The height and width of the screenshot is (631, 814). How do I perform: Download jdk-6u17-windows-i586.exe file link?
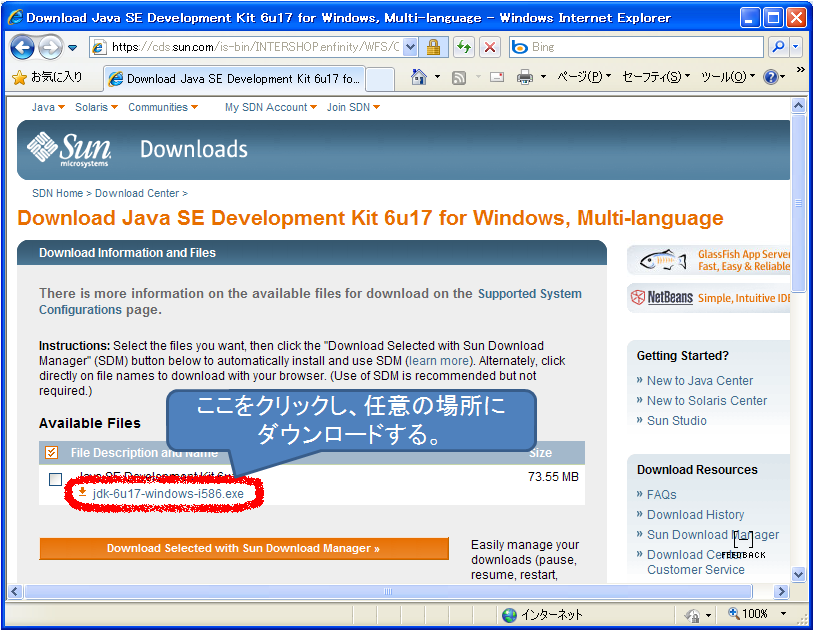point(168,493)
